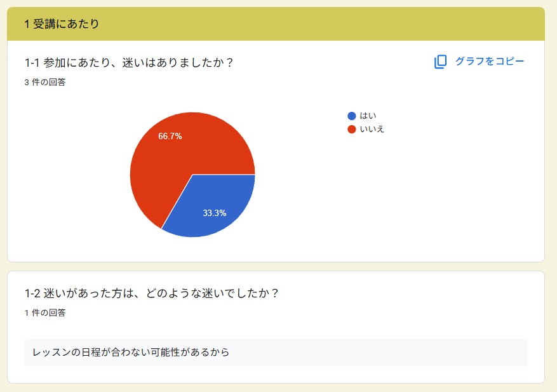Click the 1 件の回答 count text
557x392 pixels.
[x=45, y=313]
